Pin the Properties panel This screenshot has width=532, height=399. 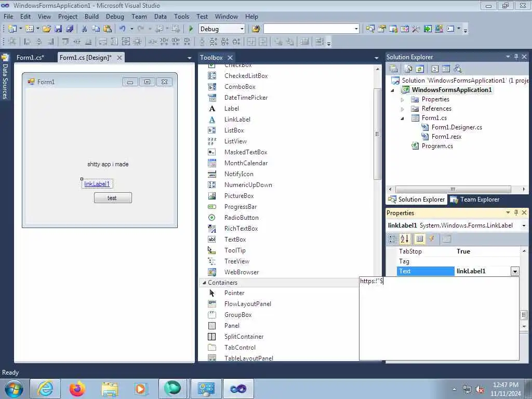516,212
